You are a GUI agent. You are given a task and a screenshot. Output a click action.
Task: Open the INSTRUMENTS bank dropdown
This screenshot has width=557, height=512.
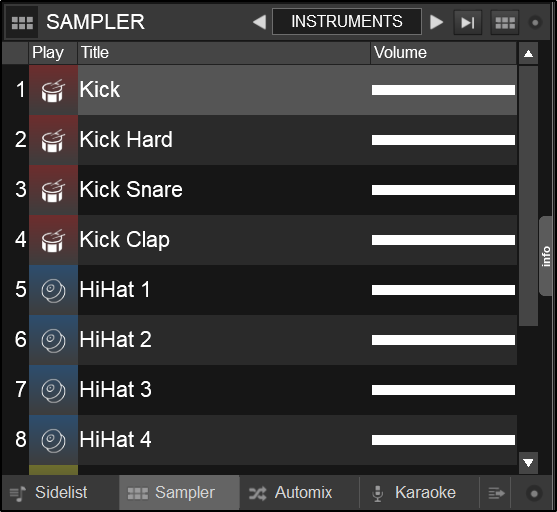pos(347,22)
